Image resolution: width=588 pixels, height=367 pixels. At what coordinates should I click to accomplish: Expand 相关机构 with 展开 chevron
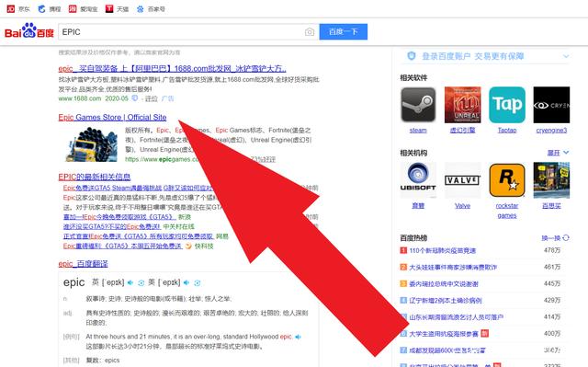click(558, 153)
